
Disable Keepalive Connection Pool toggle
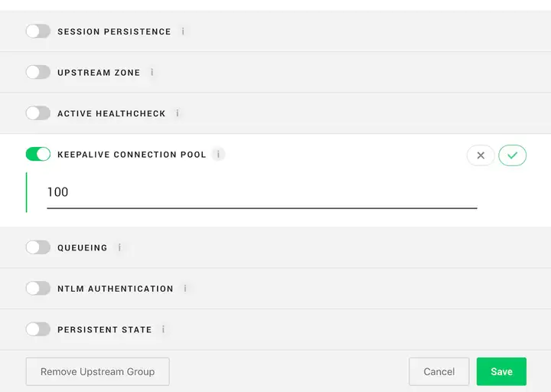coord(37,154)
